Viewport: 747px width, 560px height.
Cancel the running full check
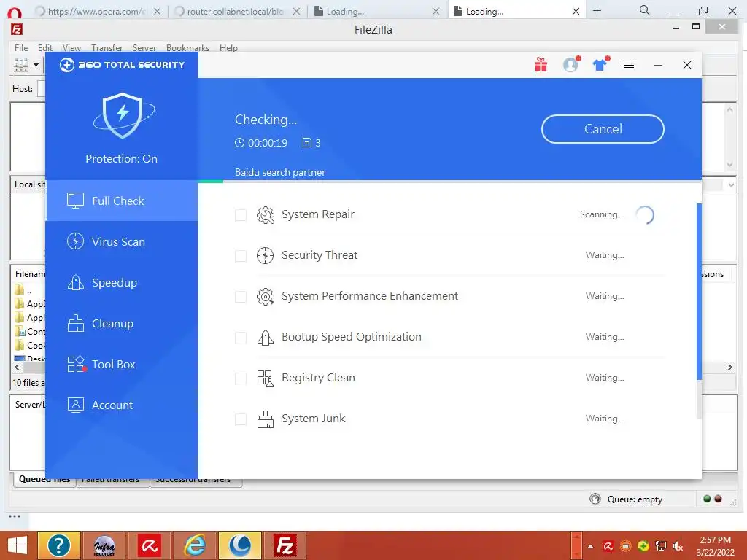[603, 128]
